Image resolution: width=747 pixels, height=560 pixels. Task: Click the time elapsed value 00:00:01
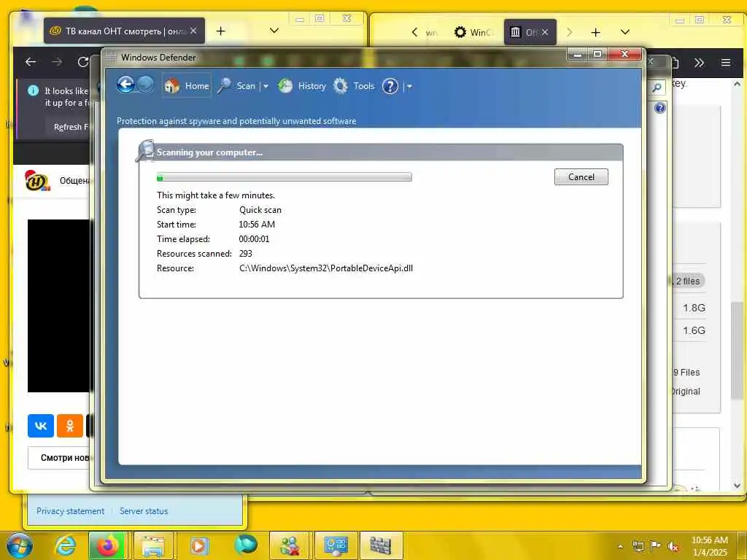click(254, 239)
